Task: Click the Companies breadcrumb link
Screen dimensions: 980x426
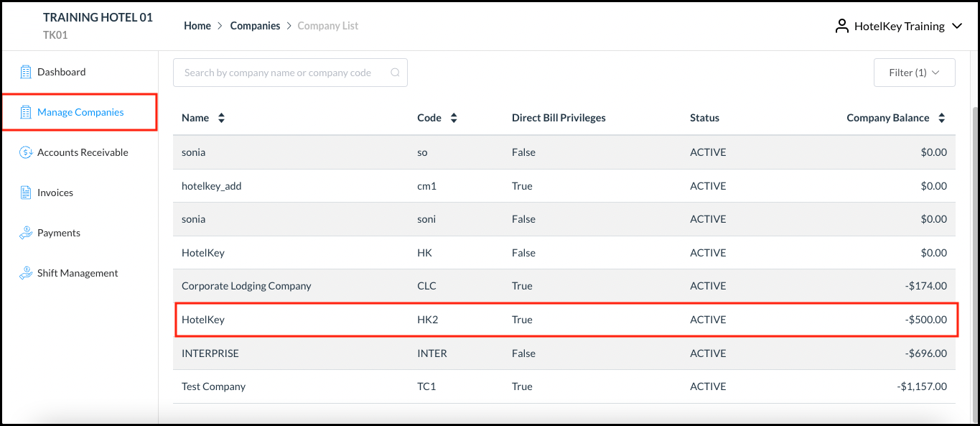Action: pyautogui.click(x=255, y=26)
